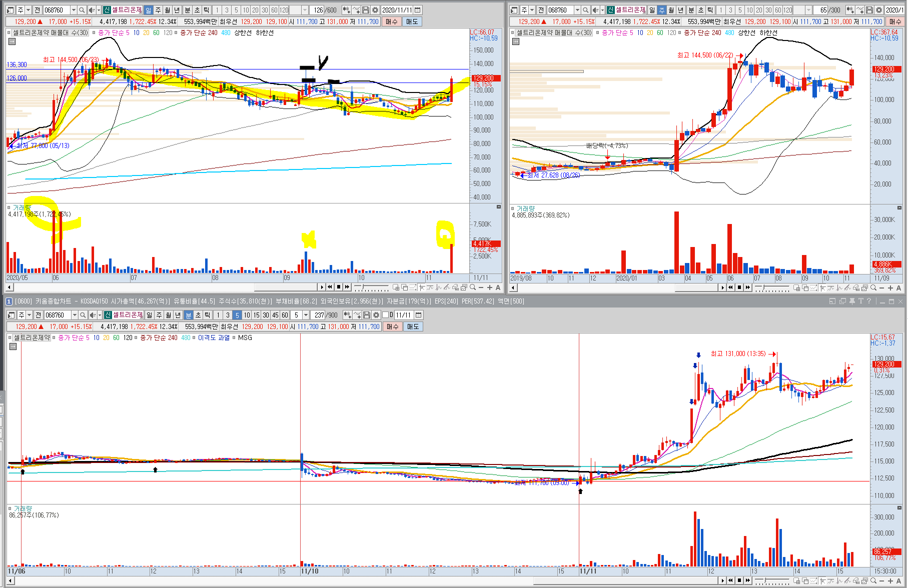Zoom magnifier icon in bottom chart lower toolbar
The width and height of the screenshot is (908, 588).
click(x=873, y=580)
